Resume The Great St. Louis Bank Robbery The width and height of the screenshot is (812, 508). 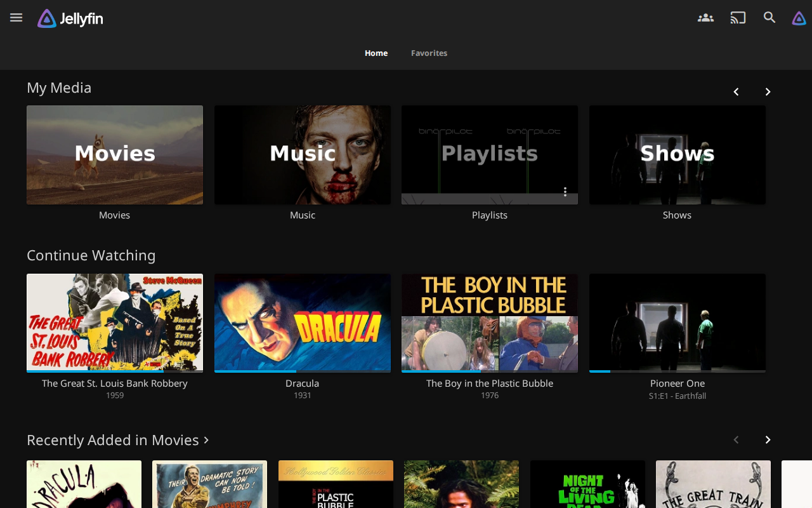[115, 322]
